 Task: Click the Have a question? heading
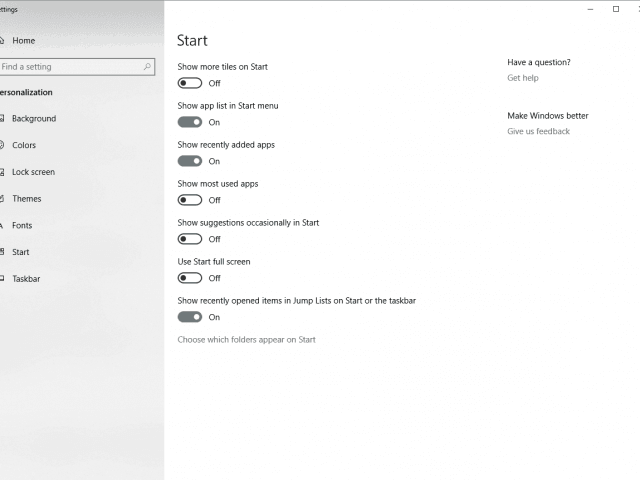point(539,62)
